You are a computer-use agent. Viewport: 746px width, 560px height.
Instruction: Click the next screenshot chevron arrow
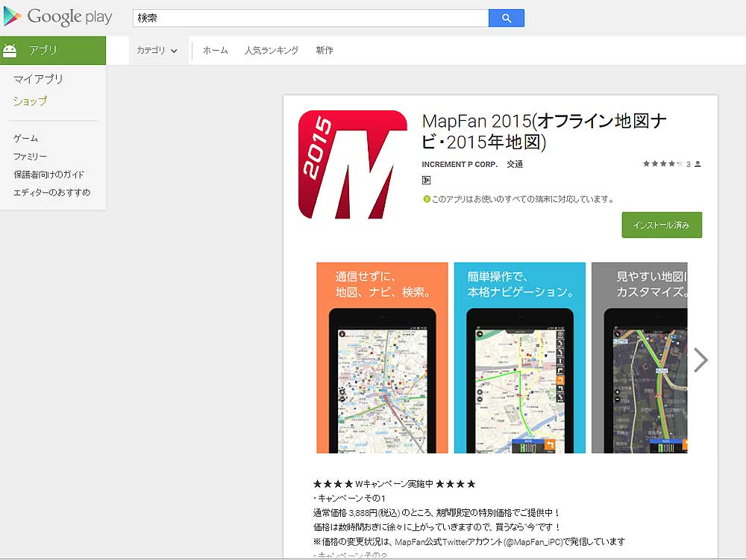(x=700, y=360)
